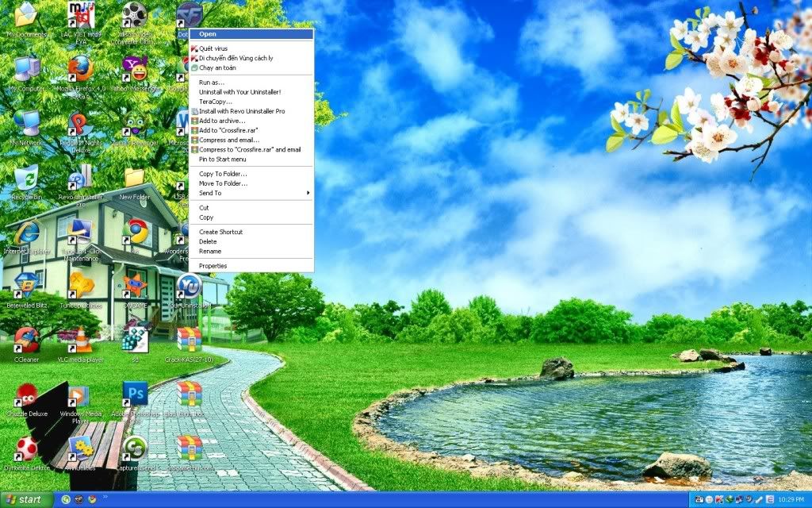812x508 pixels.
Task: Open the Adobe Photoshop desktop shortcut
Action: tap(135, 394)
